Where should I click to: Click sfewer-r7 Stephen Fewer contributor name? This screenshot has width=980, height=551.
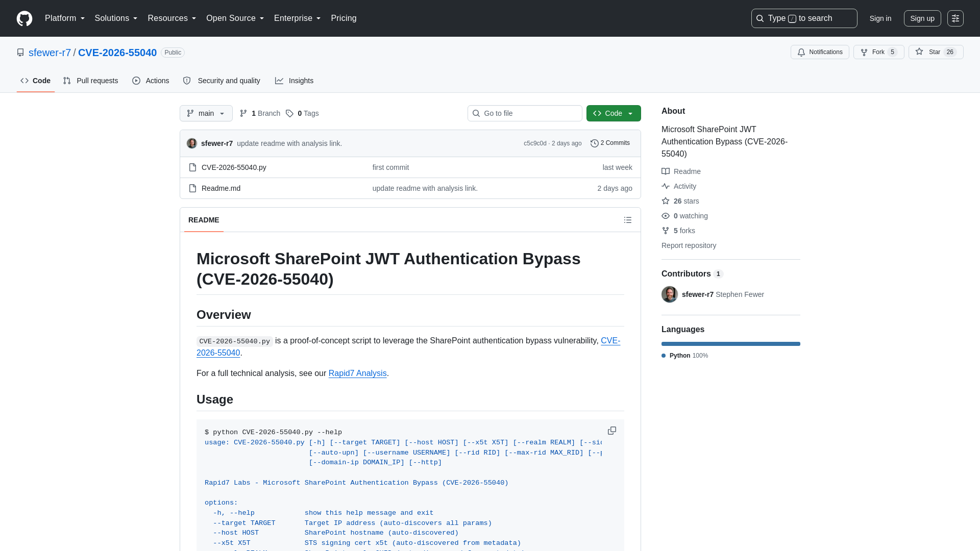[x=723, y=294]
